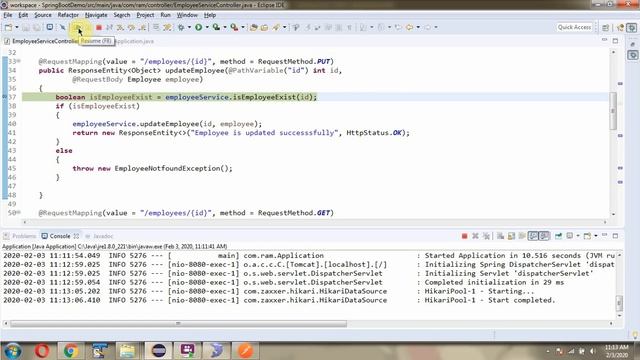Open Opera browser from the taskbar
640x360 pixels.
42,351
